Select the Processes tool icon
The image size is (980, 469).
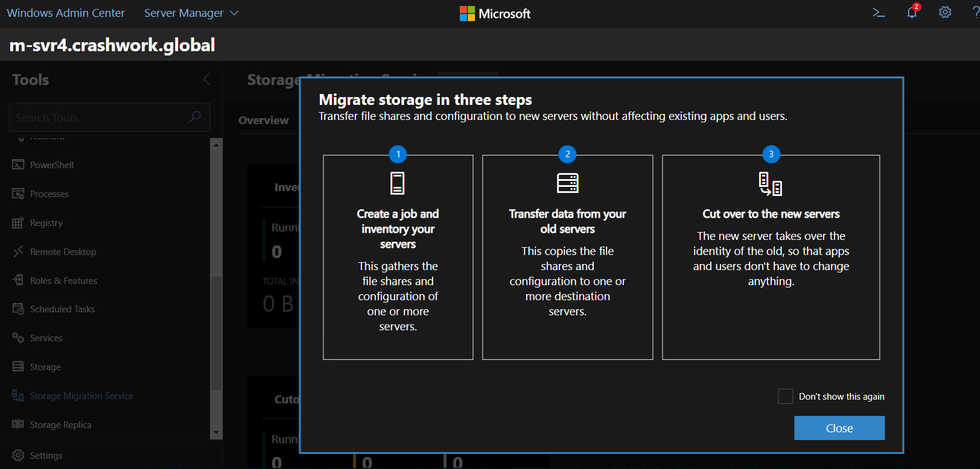click(18, 194)
